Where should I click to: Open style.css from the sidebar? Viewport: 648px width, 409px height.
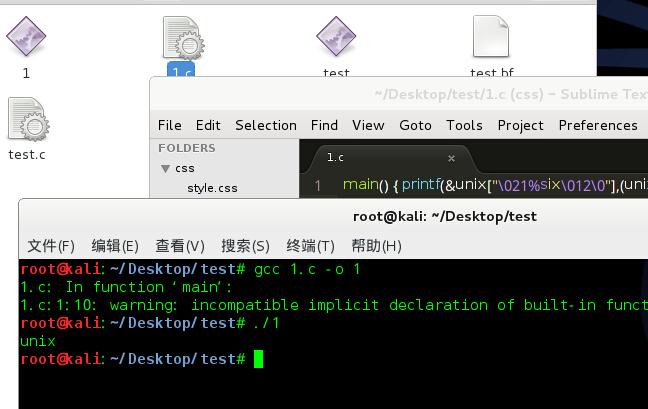pyautogui.click(x=212, y=188)
